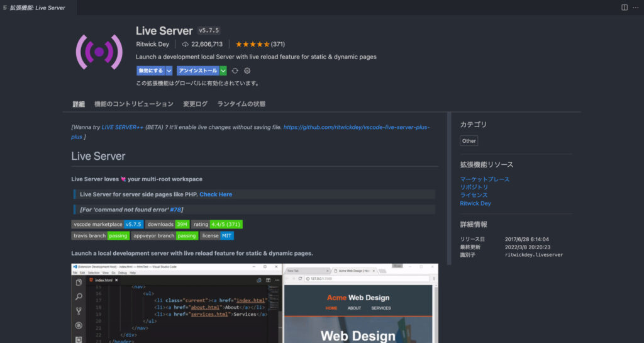Screen dimensions: 644x343
Task: Click the five-star rating icons
Action: [252, 44]
